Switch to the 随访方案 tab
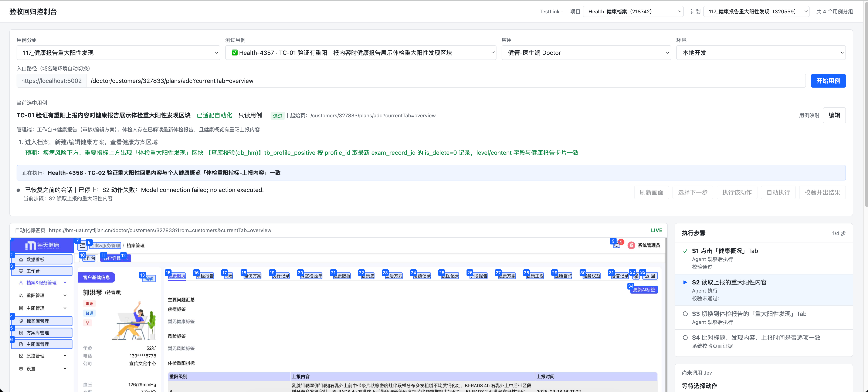Screen dimensions: 868x392 pos(252,276)
